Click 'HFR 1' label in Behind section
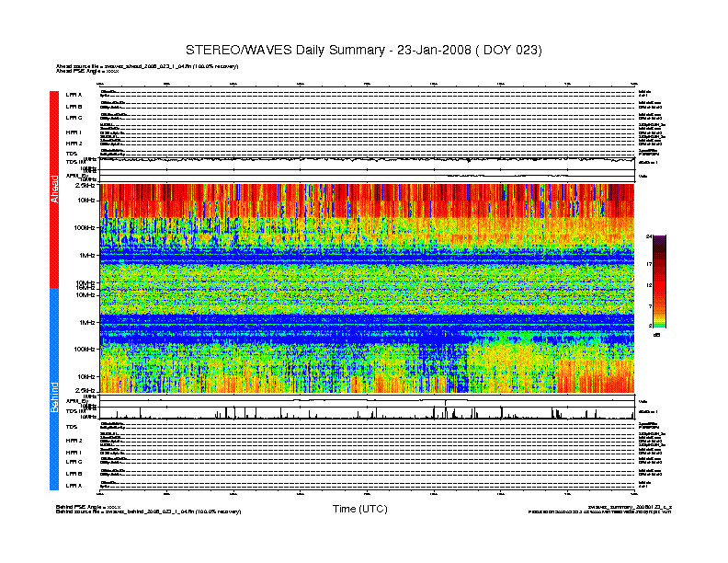 (x=74, y=452)
